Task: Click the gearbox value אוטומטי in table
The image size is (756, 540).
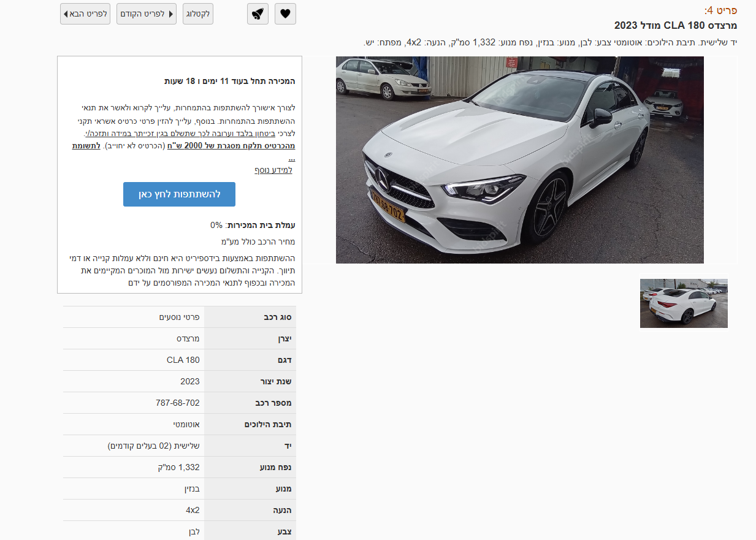Action: click(186, 424)
